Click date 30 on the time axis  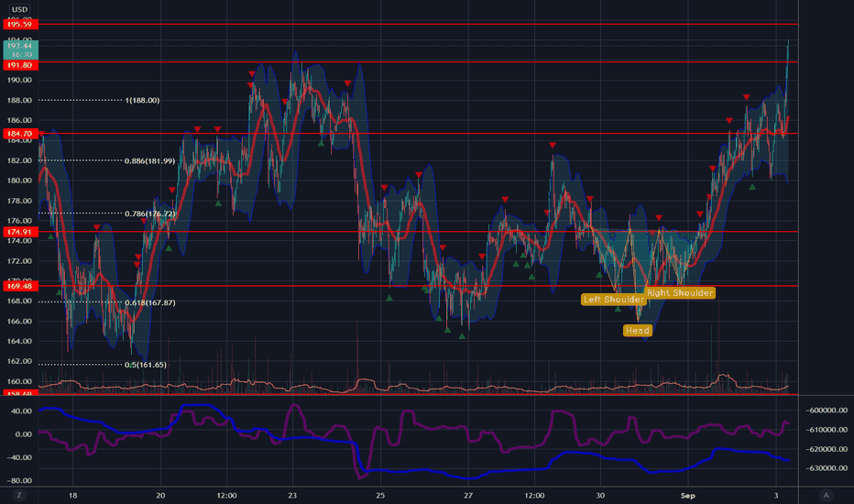(600, 495)
